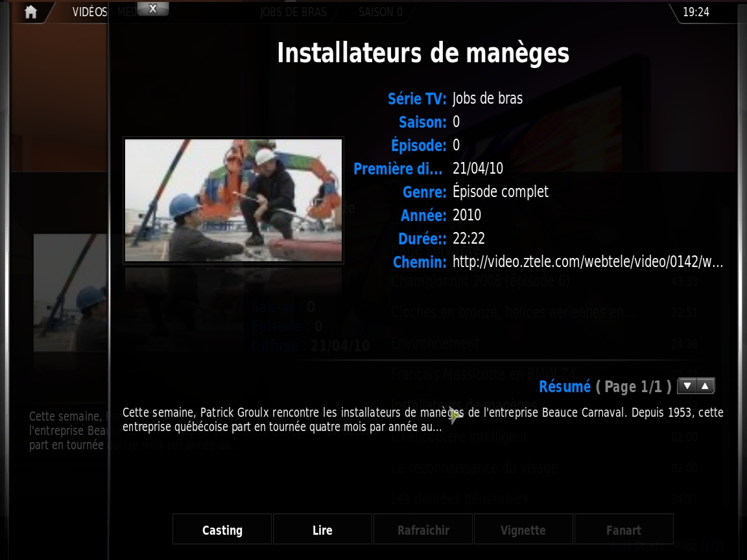
Task: Select the SAISON 0 breadcrumb
Action: click(380, 12)
